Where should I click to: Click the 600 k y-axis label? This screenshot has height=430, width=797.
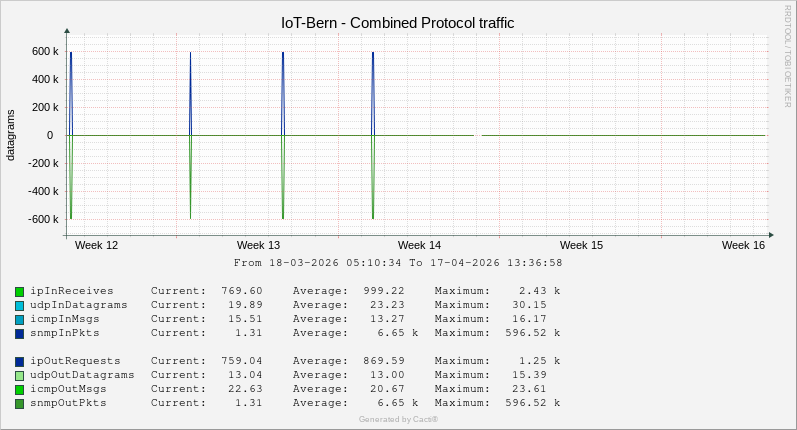43,51
